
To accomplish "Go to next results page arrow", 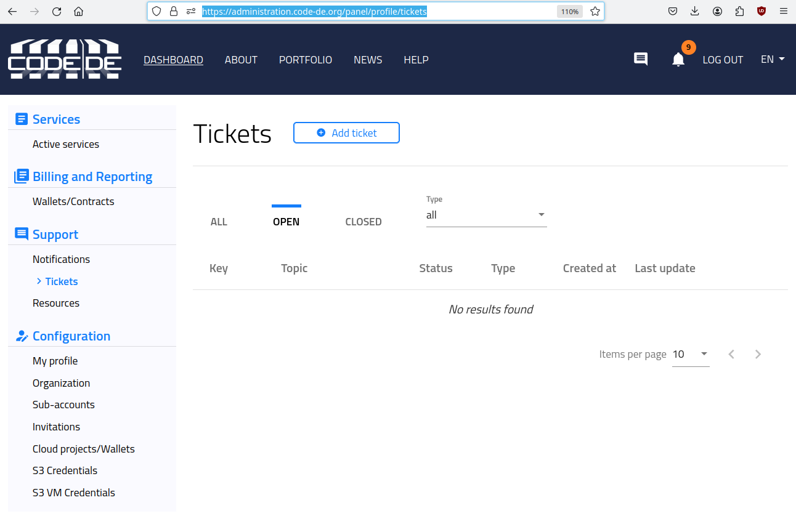I will [x=758, y=354].
